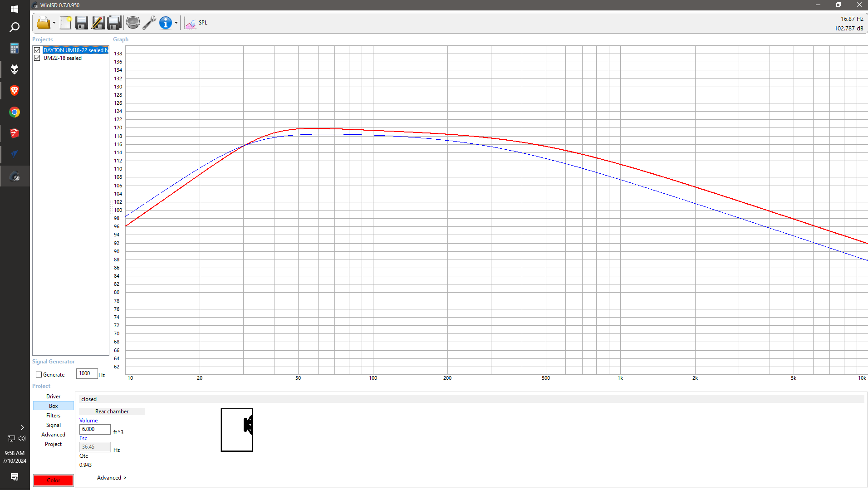Toggle DAYTON UM18-22 sealed project checkbox
Screen dimensions: 868x490
[37, 50]
